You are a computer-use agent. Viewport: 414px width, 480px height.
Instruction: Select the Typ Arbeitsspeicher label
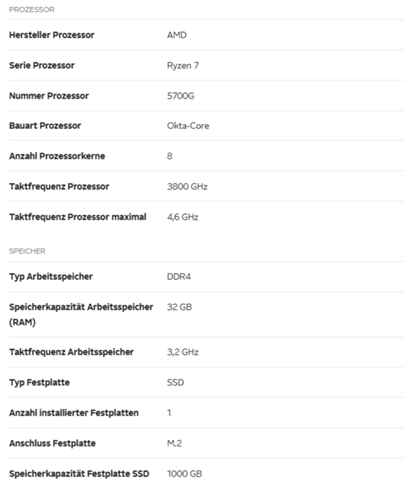[x=51, y=277]
